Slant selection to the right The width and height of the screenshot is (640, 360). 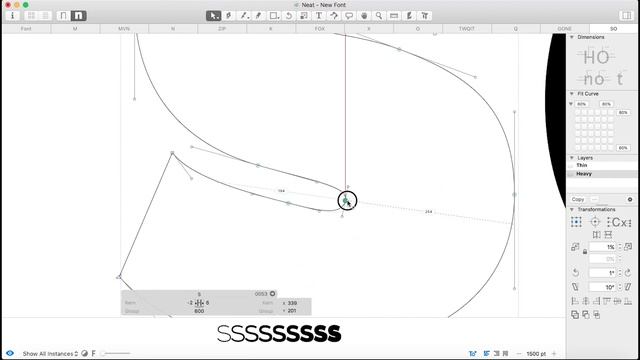(x=628, y=287)
